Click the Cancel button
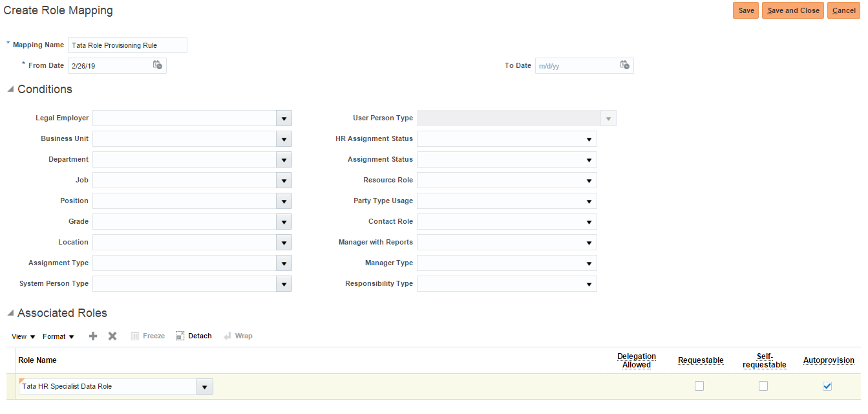The height and width of the screenshot is (414, 868). click(x=843, y=10)
